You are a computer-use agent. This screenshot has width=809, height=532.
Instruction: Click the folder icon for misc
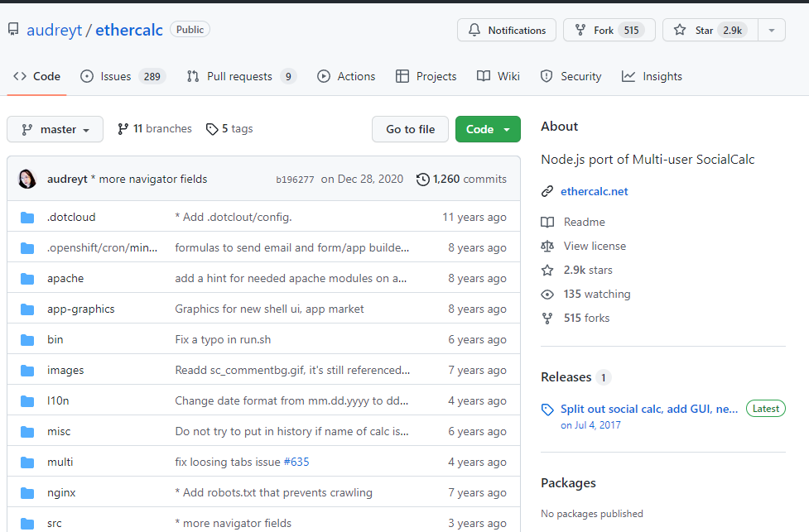tap(27, 432)
